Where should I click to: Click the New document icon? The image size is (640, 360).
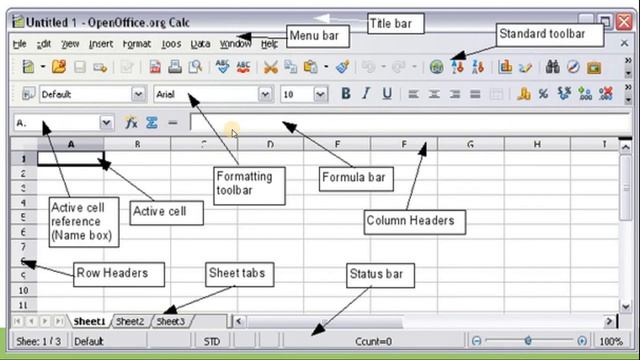click(x=28, y=67)
